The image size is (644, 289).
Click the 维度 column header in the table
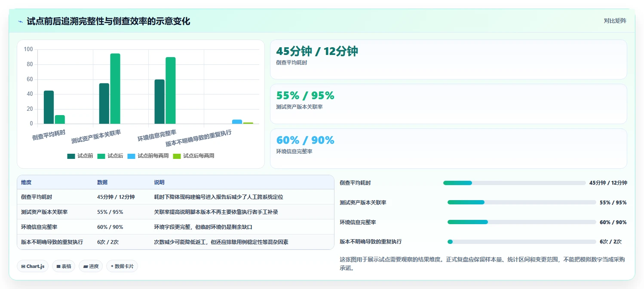[26, 183]
